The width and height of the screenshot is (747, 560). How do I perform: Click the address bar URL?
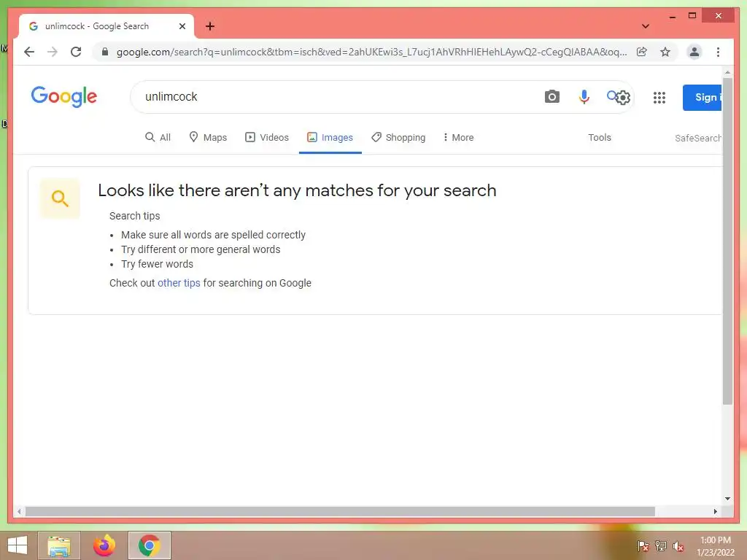[371, 52]
